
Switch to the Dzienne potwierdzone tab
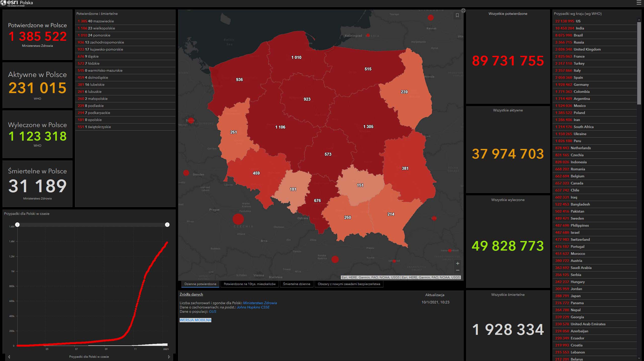tap(200, 284)
